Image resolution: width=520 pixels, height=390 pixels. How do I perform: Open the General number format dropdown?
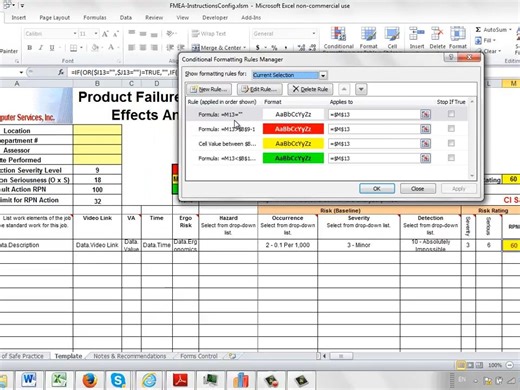pyautogui.click(x=314, y=34)
